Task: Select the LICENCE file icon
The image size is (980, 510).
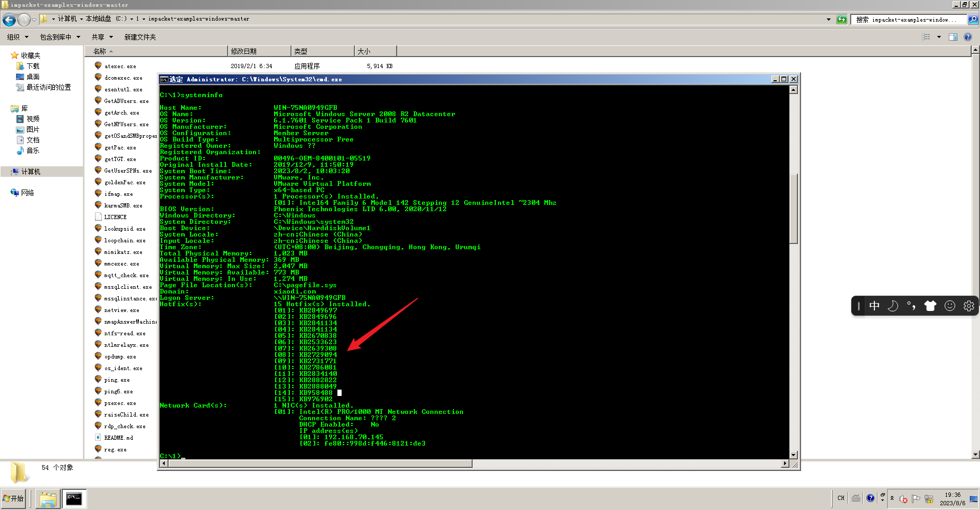Action: [x=98, y=216]
